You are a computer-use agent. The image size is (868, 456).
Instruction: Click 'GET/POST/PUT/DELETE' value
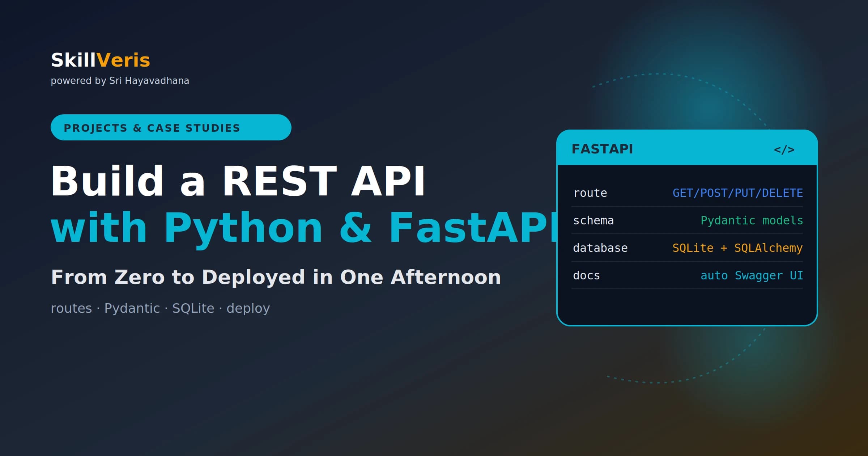tap(737, 193)
